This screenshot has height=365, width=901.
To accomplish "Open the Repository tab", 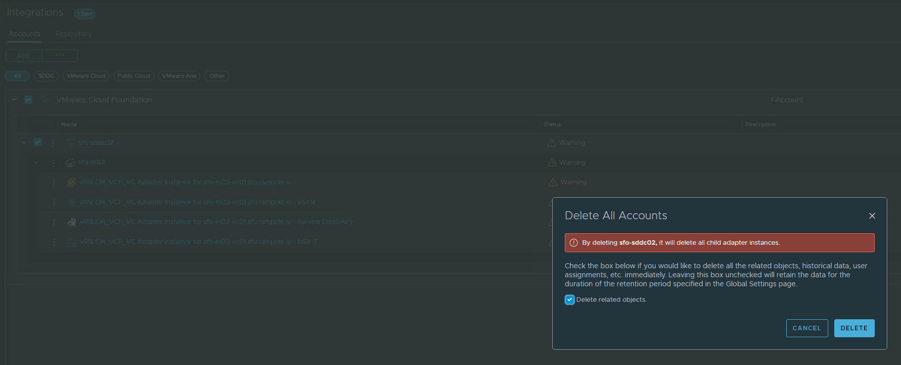I will pos(74,34).
